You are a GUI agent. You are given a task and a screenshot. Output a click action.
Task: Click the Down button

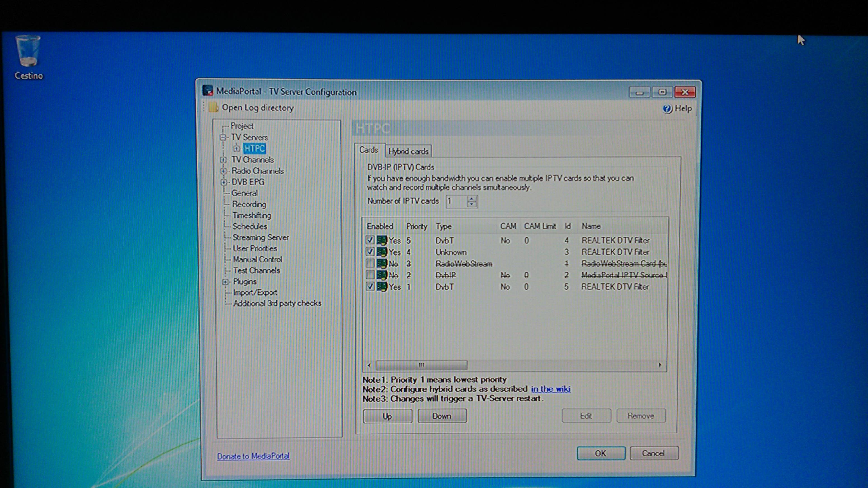(442, 416)
